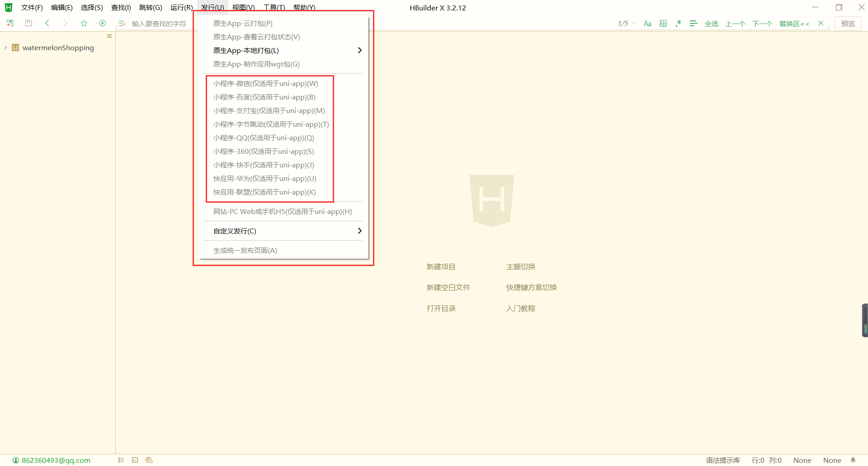The image size is (868, 466).
Task: Choose 小程序-字节跳动 publish option
Action: pos(271,124)
